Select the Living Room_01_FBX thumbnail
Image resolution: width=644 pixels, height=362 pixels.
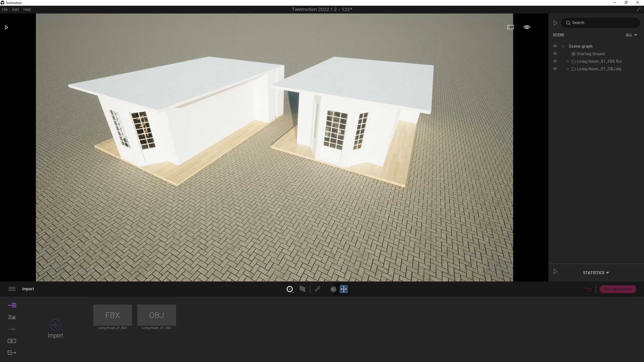[112, 315]
